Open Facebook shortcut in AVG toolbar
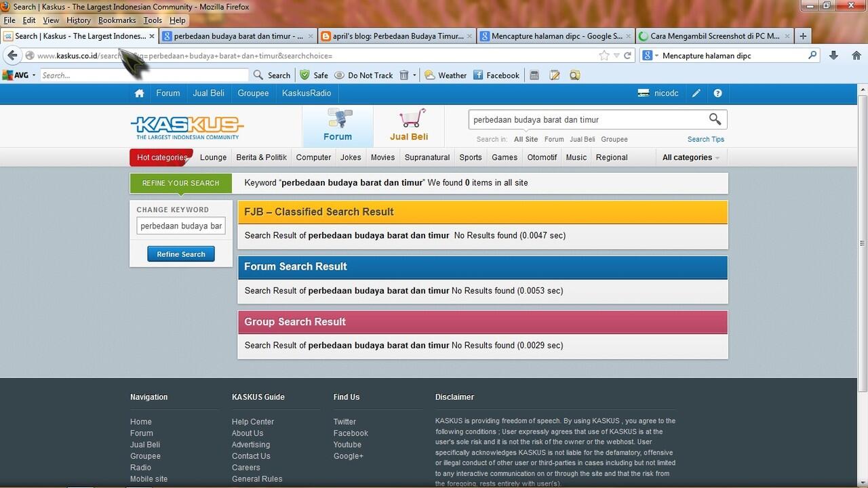Image resolution: width=868 pixels, height=488 pixels. coord(496,75)
